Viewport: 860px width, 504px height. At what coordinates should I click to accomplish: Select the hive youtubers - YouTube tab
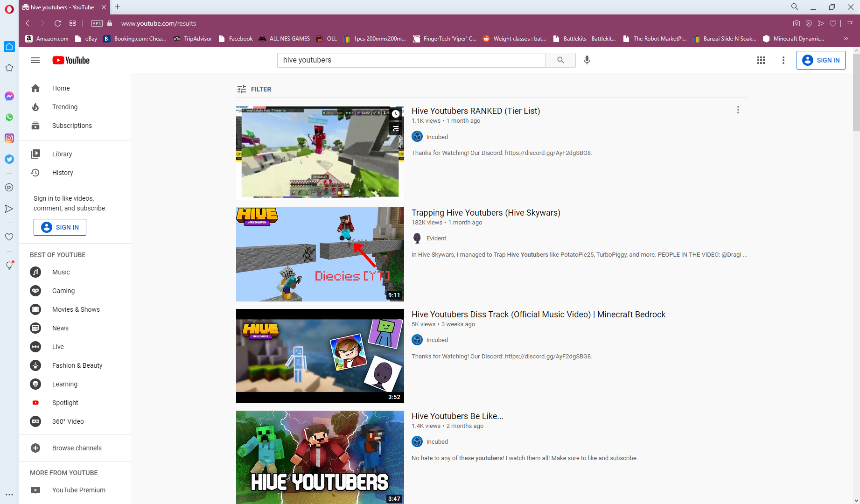64,7
